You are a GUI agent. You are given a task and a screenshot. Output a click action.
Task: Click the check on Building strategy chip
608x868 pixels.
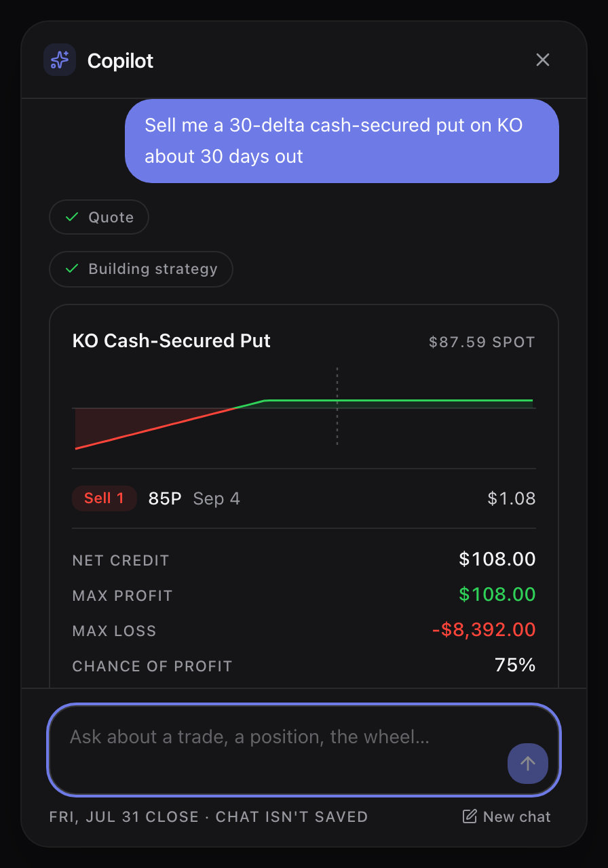tap(71, 269)
